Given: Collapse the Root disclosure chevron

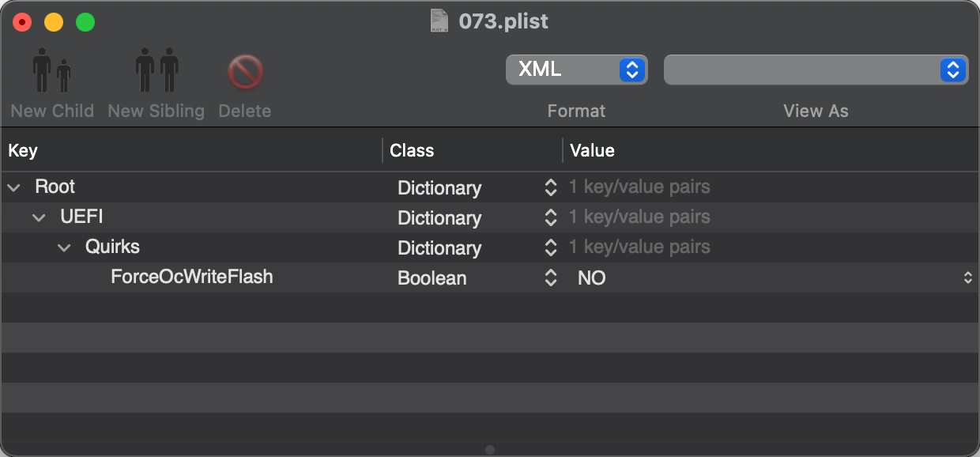Looking at the screenshot, I should tap(13, 188).
